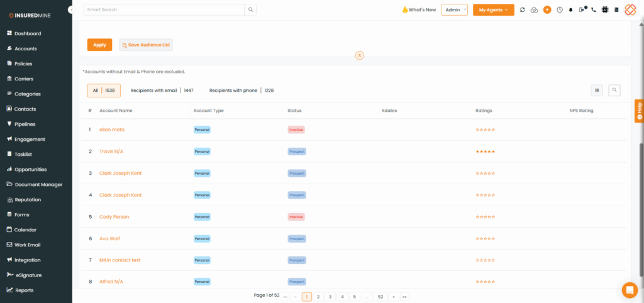Collapse the left sidebar navigation
Viewport: 644px width, 303px height.
(x=71, y=10)
